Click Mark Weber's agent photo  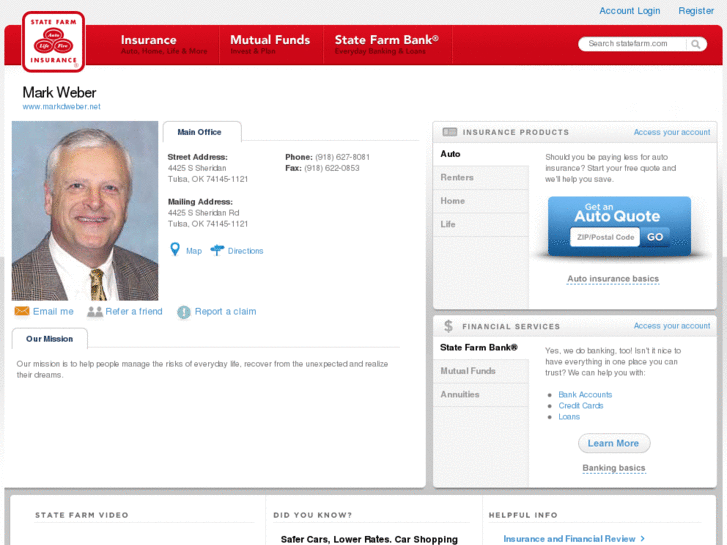pyautogui.click(x=85, y=211)
